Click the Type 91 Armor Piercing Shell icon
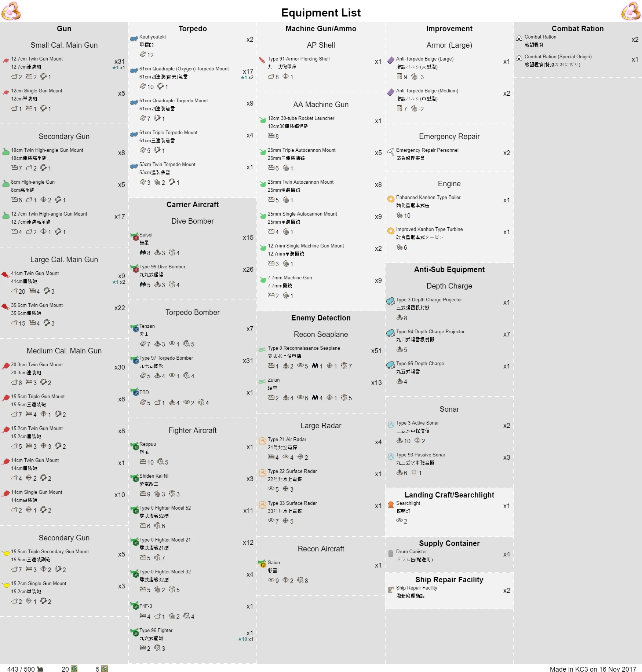 click(x=262, y=60)
